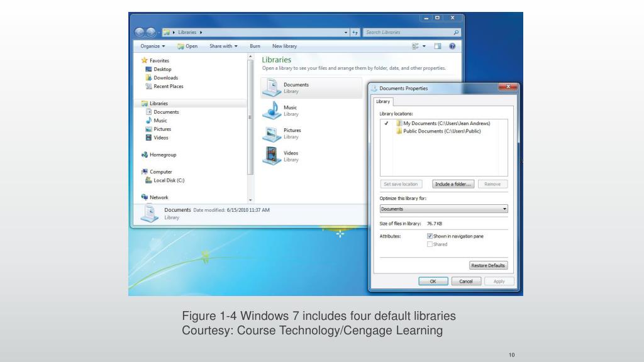Open the Help question mark icon

point(452,47)
